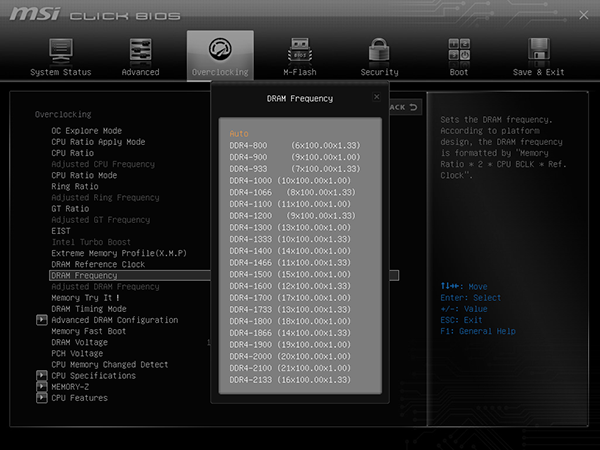Viewport: 600px width, 450px height.
Task: Select DDR4-1333 (10x100.00x1.33)
Action: [x=290, y=239]
